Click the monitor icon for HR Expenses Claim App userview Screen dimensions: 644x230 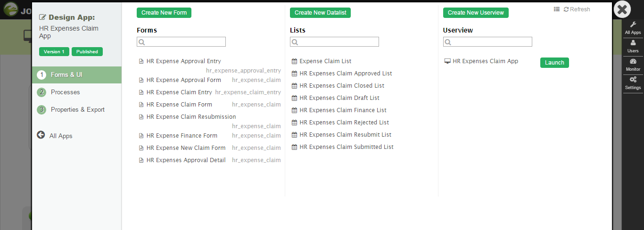coord(447,61)
